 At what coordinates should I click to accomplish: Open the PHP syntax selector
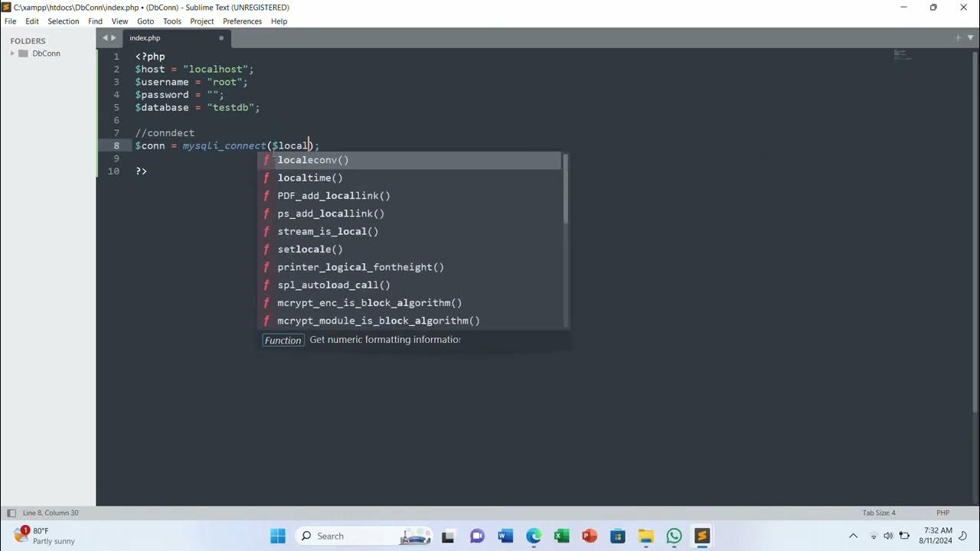tap(942, 513)
